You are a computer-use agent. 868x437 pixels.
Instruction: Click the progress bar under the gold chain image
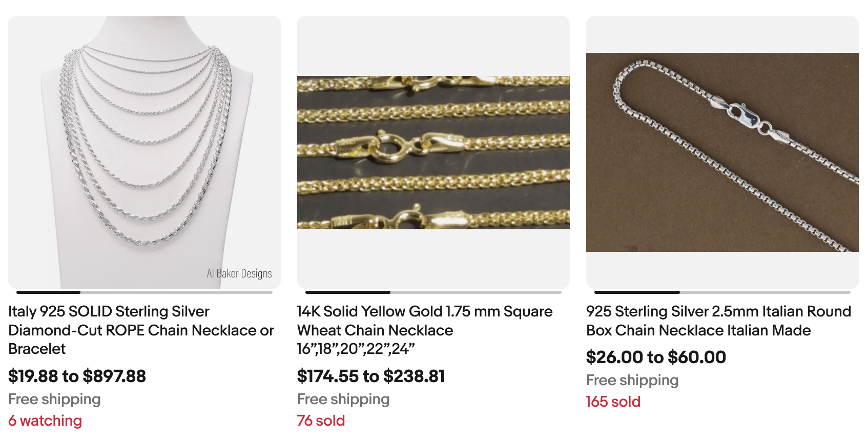pos(433,292)
